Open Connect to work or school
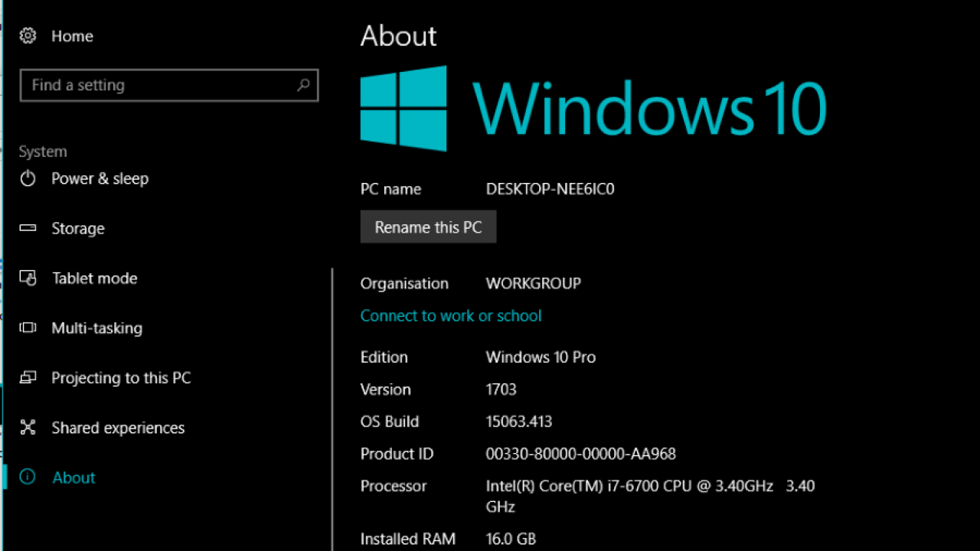Viewport: 980px width, 551px height. (451, 315)
